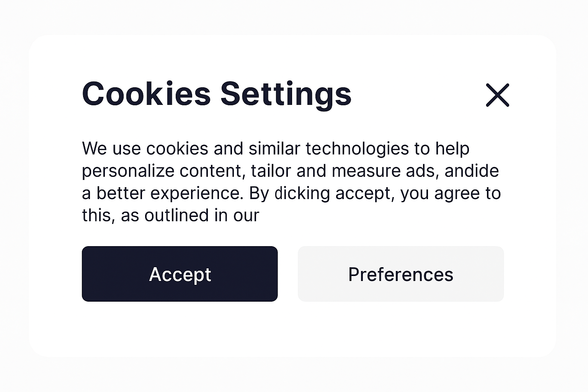Open cookie Preferences
The height and width of the screenshot is (392, 588).
click(x=401, y=274)
